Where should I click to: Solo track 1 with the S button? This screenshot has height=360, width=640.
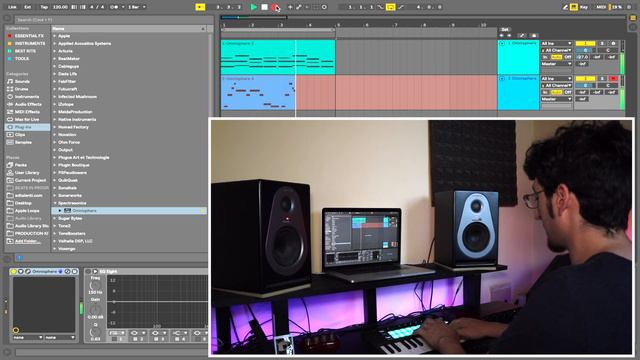(x=602, y=43)
